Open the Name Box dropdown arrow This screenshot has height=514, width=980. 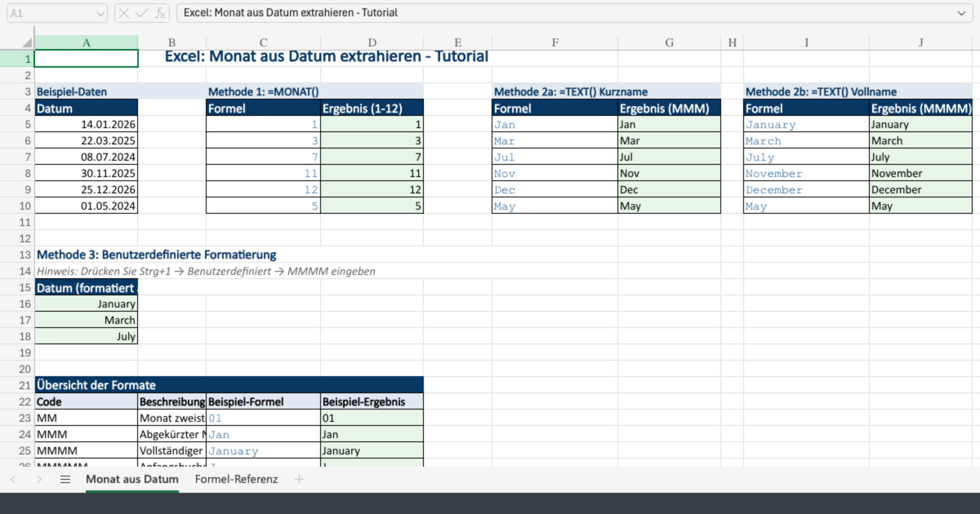[x=100, y=14]
